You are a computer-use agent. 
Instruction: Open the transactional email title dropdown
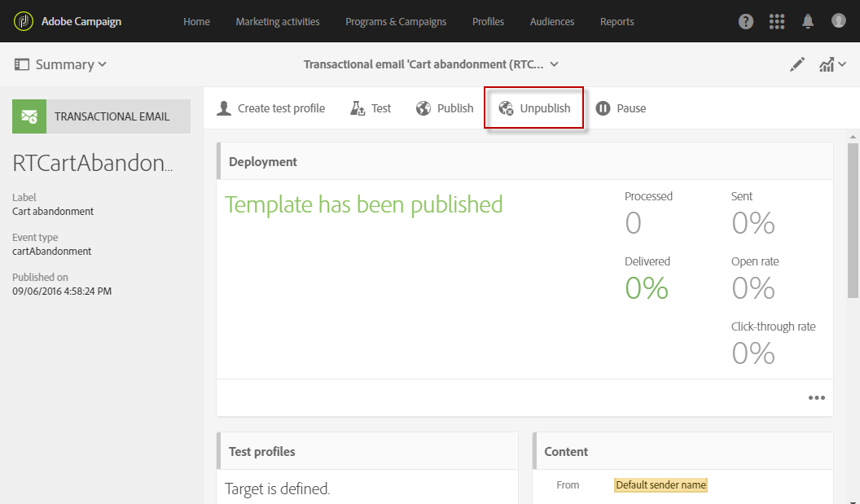click(432, 64)
